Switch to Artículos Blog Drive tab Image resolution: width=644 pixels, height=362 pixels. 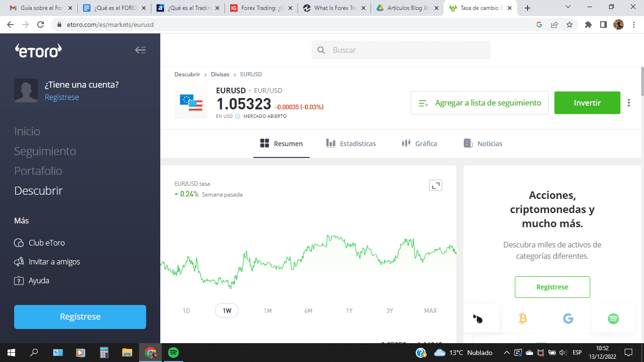click(407, 8)
